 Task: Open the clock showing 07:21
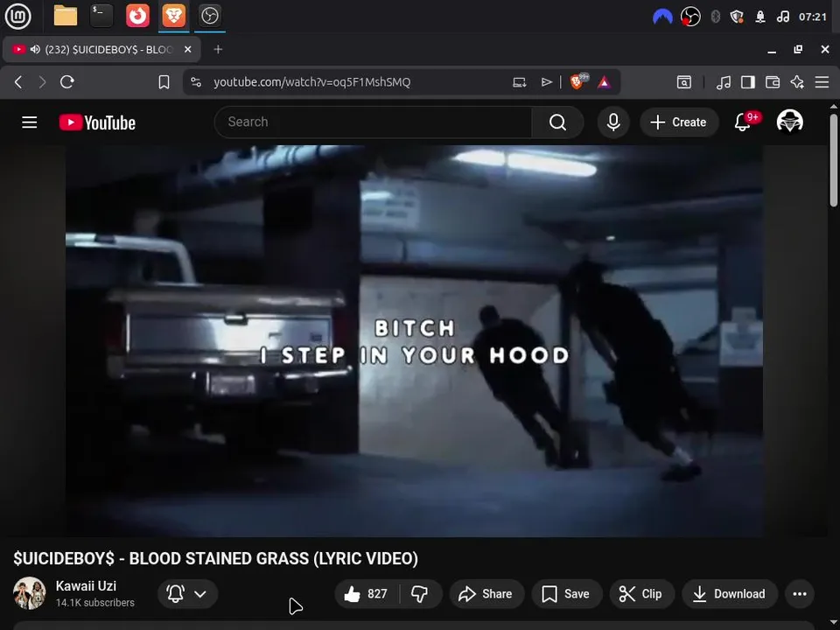tap(813, 17)
